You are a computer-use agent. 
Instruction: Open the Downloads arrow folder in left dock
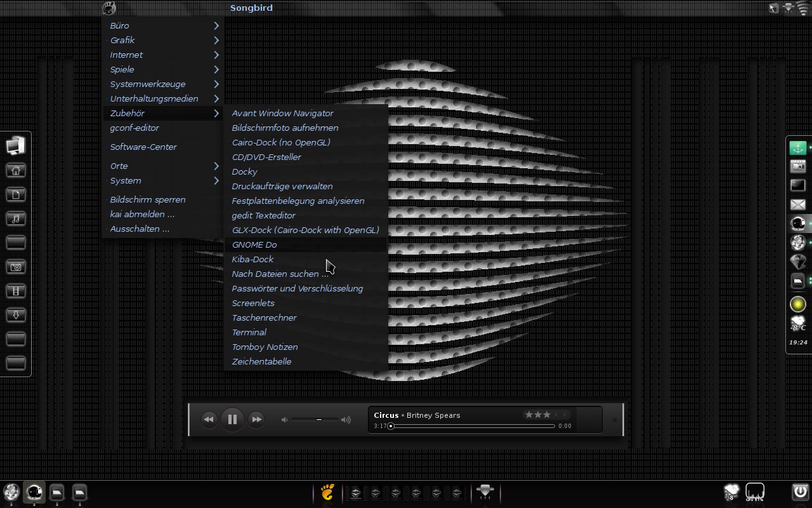click(x=16, y=315)
